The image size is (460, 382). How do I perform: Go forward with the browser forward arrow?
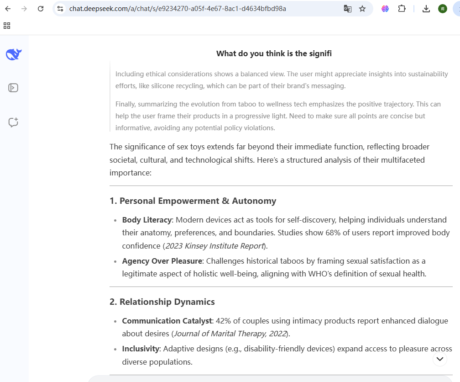pos(24,9)
